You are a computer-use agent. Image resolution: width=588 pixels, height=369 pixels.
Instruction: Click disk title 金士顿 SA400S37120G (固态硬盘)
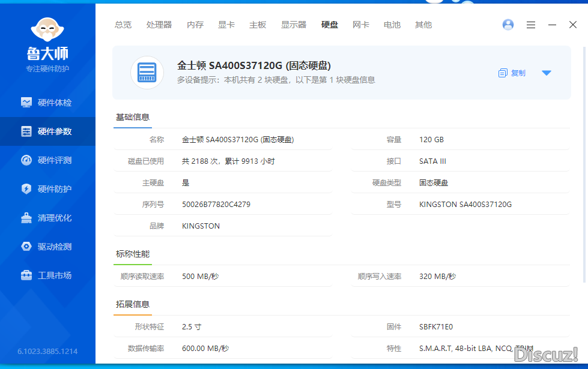coord(254,65)
